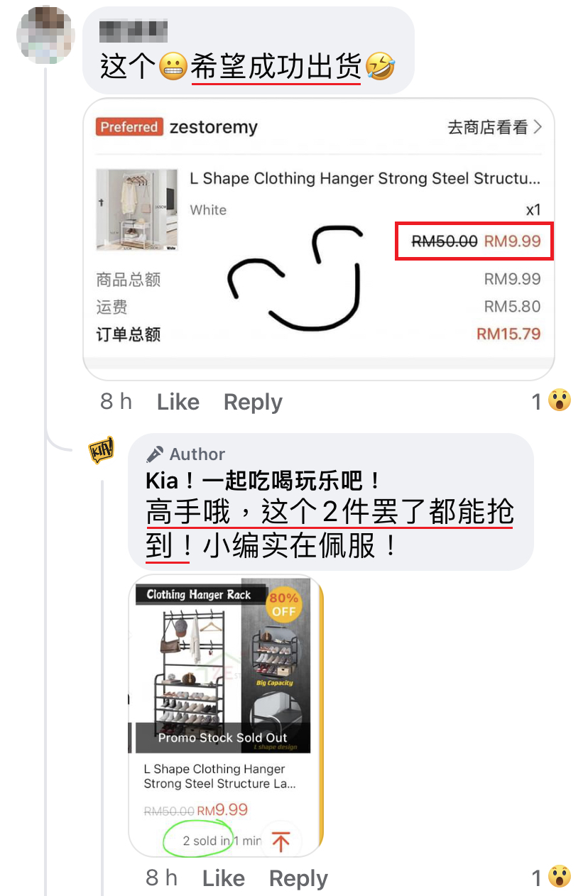This screenshot has height=896, width=588.
Task: Click the wow reaction on author reply
Action: [x=560, y=878]
